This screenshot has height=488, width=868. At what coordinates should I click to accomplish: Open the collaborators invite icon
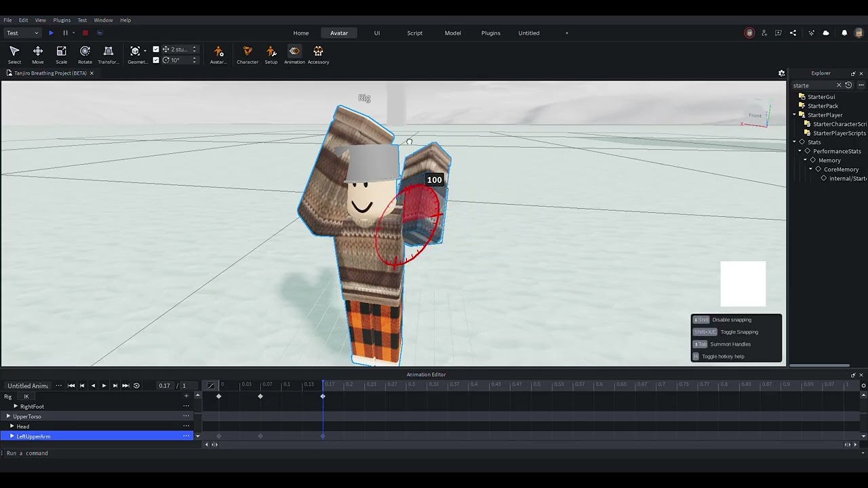tap(764, 33)
